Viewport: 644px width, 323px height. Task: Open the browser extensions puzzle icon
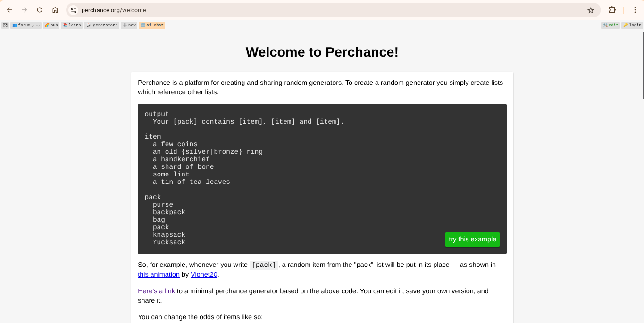click(612, 10)
